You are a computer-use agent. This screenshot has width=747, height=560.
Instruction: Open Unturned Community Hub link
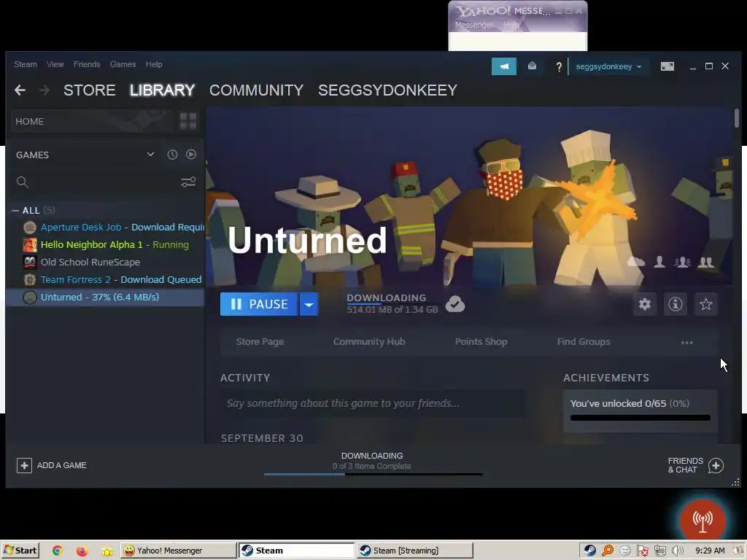tap(369, 341)
